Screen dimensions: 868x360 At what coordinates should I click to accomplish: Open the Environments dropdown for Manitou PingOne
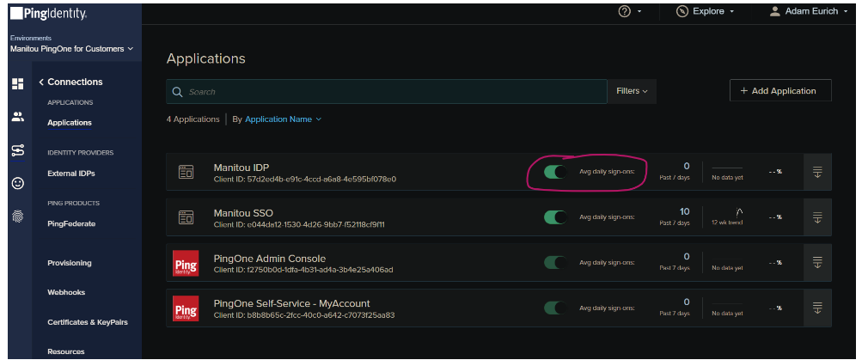click(x=72, y=49)
